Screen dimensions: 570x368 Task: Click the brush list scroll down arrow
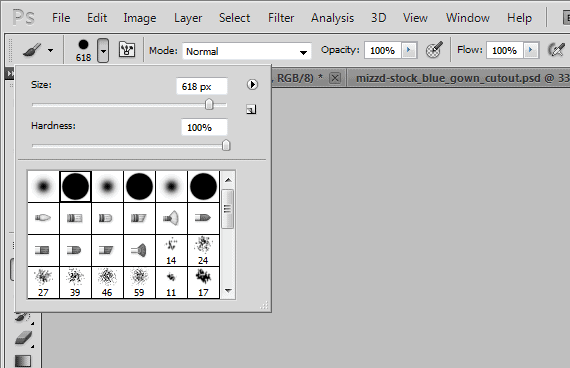click(228, 291)
